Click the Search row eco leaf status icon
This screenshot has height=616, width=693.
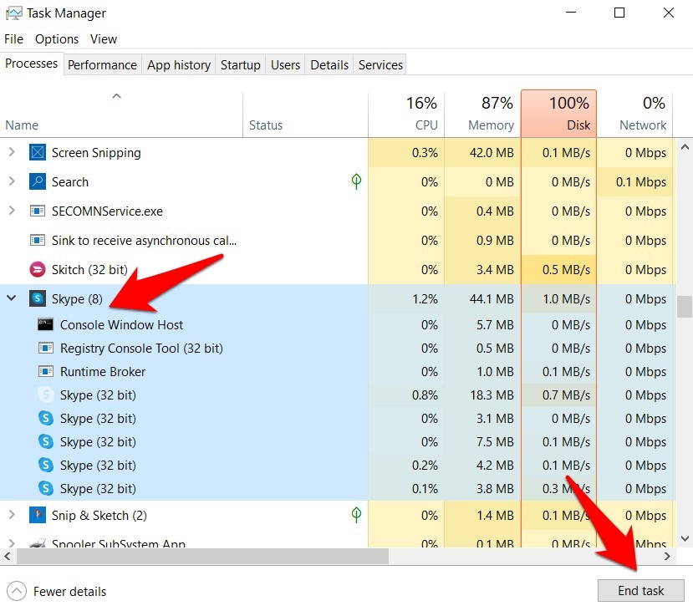[356, 181]
